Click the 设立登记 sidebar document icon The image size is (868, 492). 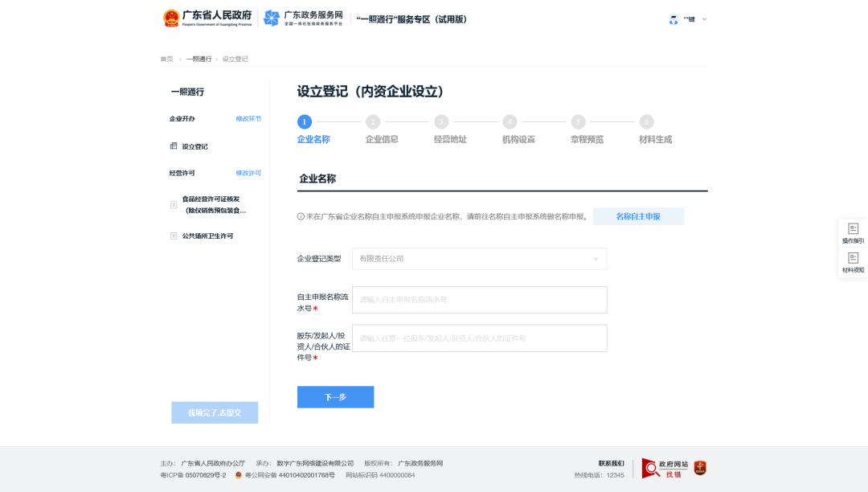pyautogui.click(x=171, y=146)
